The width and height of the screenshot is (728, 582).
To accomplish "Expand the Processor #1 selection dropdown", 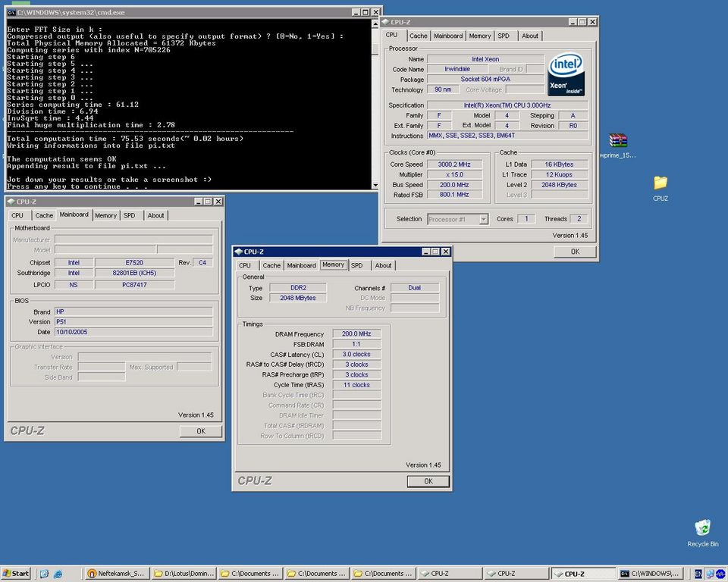I will (483, 219).
